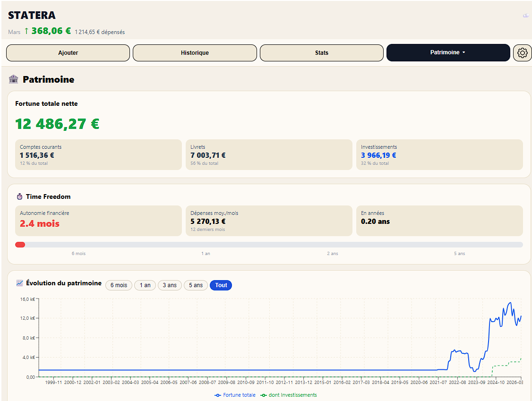The width and height of the screenshot is (532, 401).
Task: Select the 1 an chart range
Action: click(145, 285)
